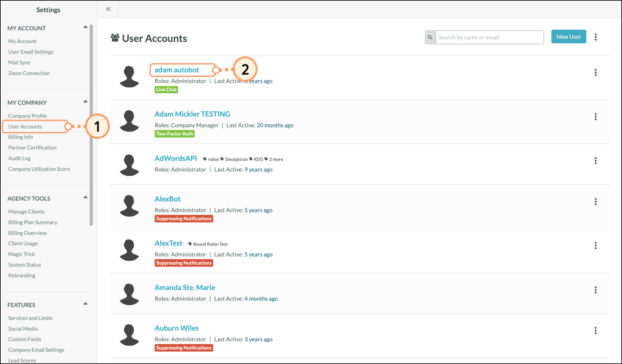Click the search magnifier icon
The image size is (622, 364).
click(430, 37)
